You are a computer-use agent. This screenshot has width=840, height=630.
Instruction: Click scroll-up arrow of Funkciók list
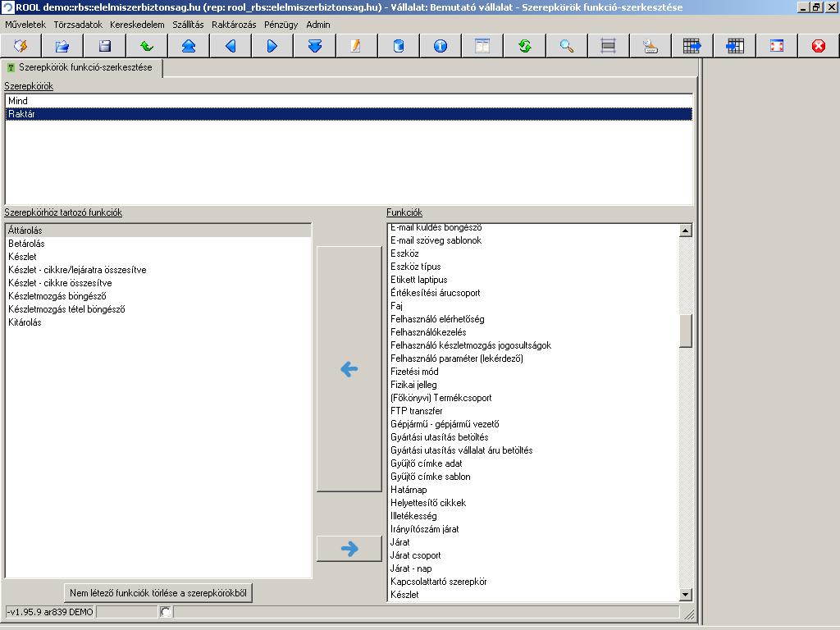pyautogui.click(x=685, y=231)
